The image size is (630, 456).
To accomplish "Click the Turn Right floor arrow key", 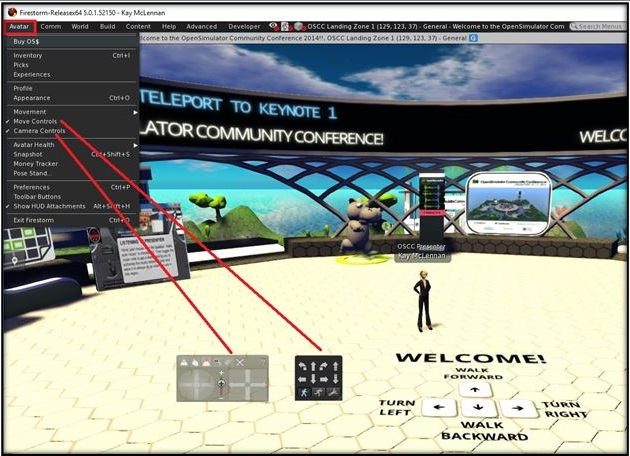I will [519, 409].
